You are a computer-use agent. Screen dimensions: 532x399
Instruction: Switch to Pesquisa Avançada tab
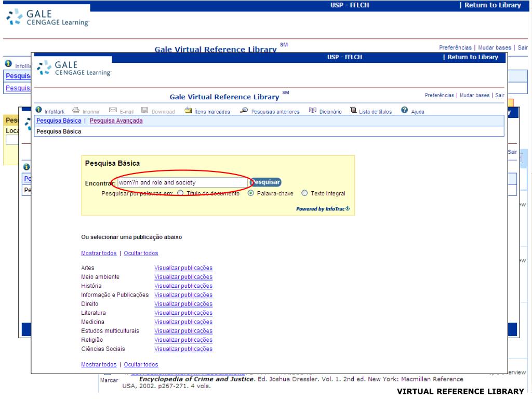tap(116, 121)
